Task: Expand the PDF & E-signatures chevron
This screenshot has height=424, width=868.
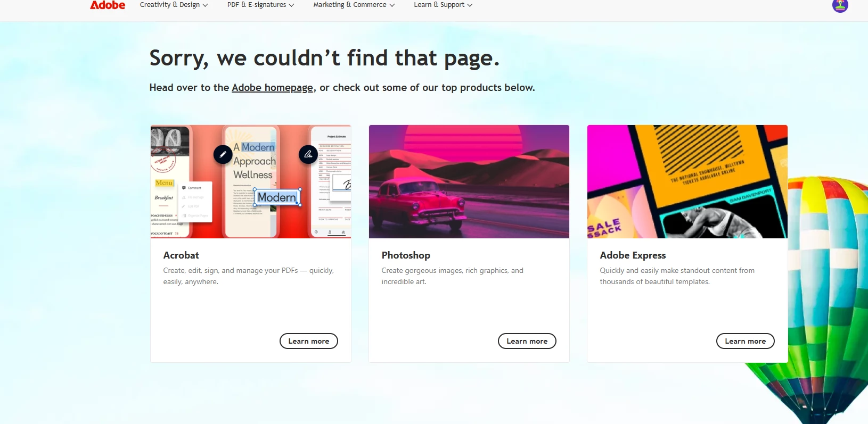Action: click(x=291, y=5)
